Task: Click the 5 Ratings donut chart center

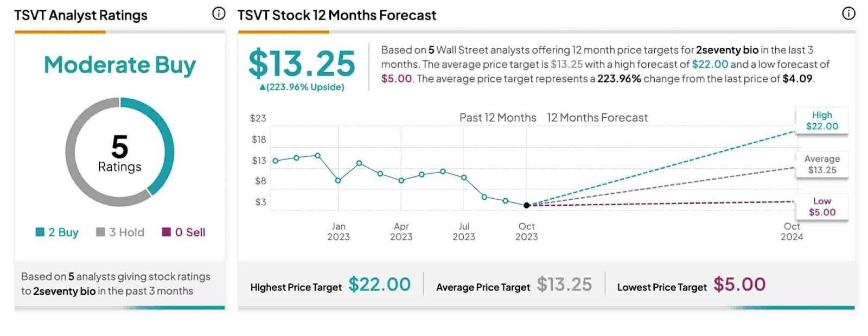Action: click(119, 153)
